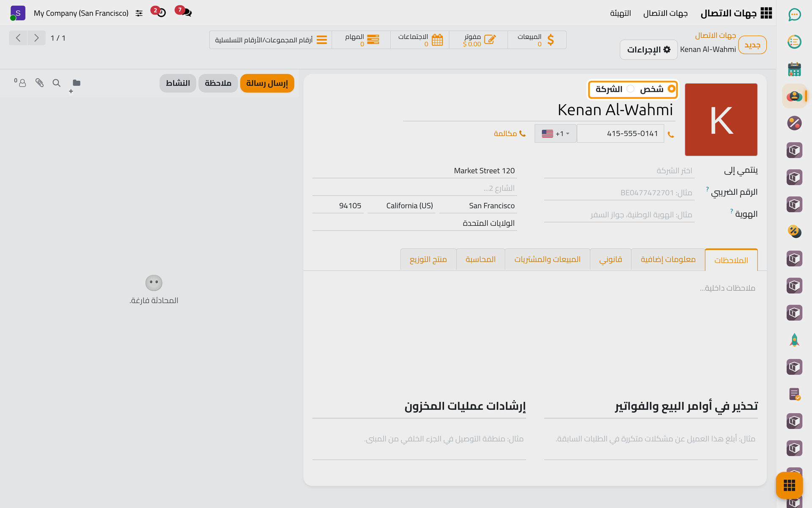Switch to the المحاسبة tab
This screenshot has height=508, width=812.
tap(480, 260)
